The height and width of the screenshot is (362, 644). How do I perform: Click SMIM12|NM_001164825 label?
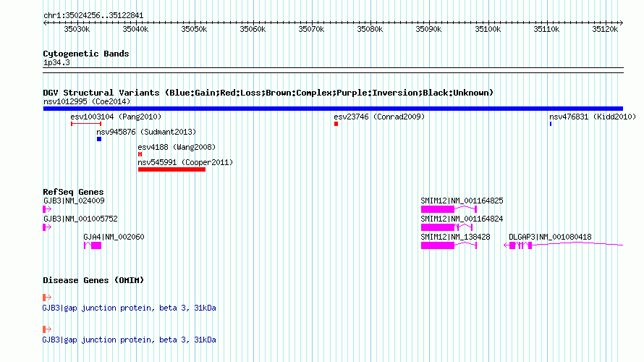coord(462,201)
